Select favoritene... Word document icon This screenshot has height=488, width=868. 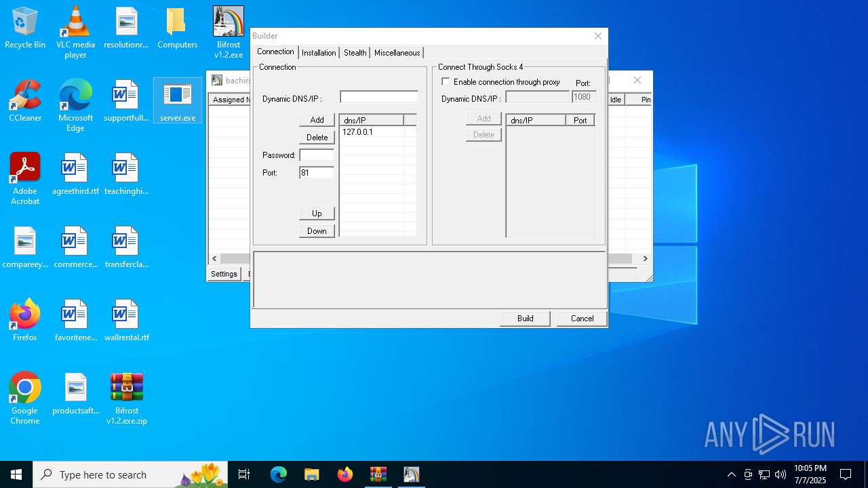pyautogui.click(x=75, y=321)
